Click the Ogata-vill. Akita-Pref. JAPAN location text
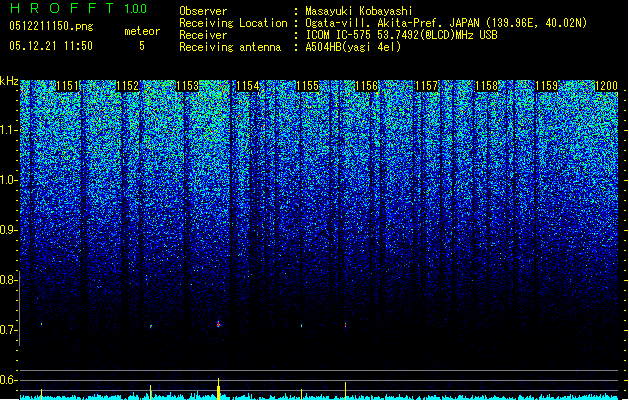 pos(446,23)
